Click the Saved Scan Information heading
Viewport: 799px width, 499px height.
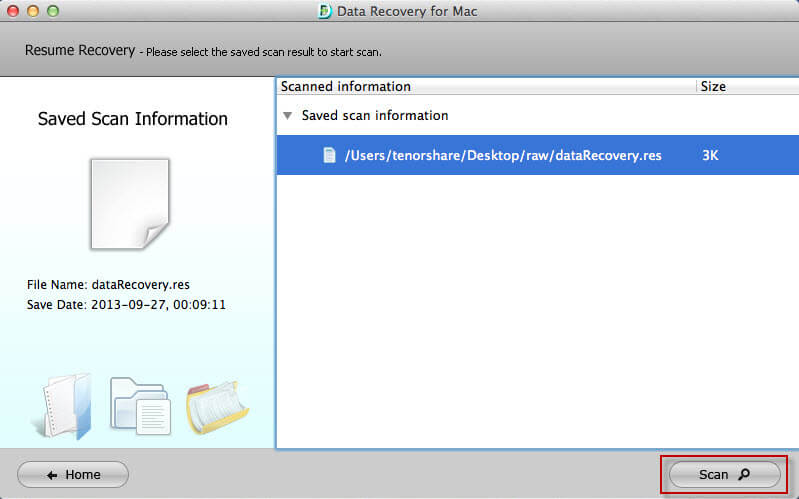tap(132, 119)
